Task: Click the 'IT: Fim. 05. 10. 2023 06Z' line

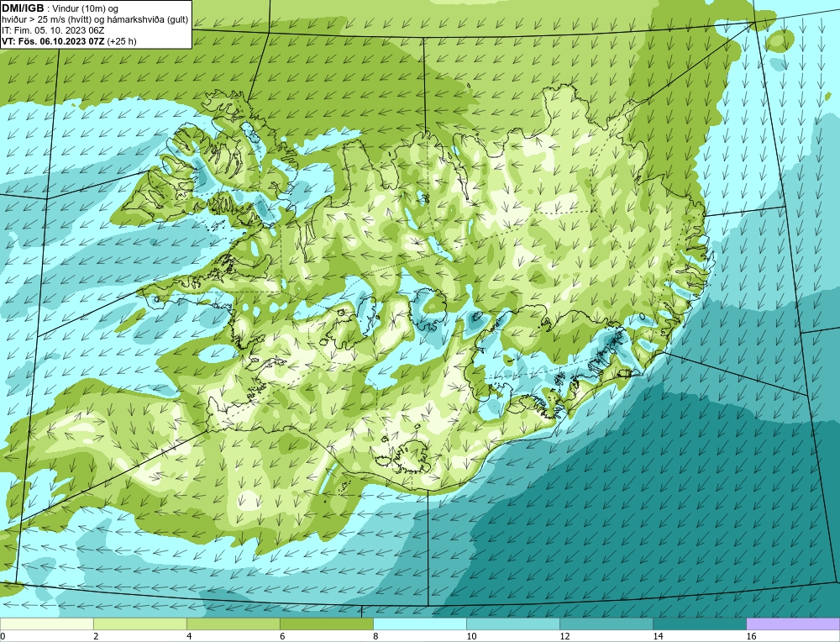Action: point(51,30)
